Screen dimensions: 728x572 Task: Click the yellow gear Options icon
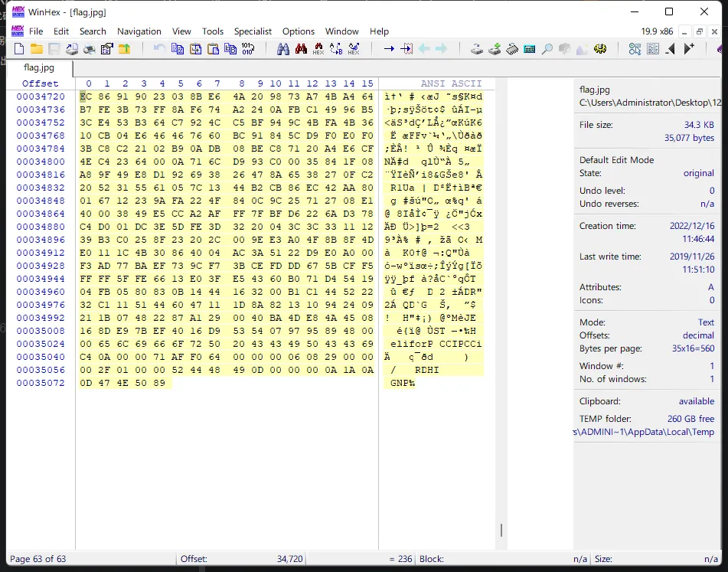click(600, 49)
